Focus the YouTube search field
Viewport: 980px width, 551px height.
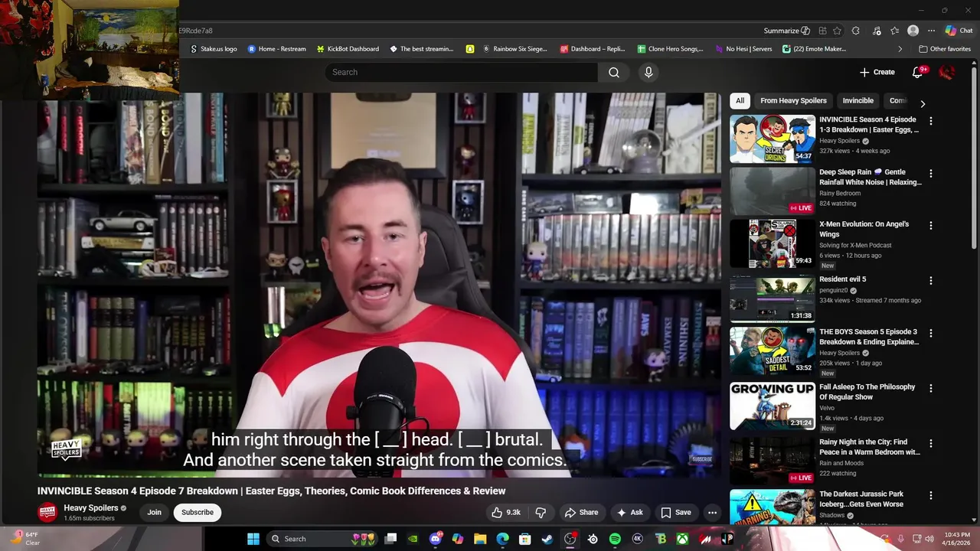pyautogui.click(x=462, y=72)
